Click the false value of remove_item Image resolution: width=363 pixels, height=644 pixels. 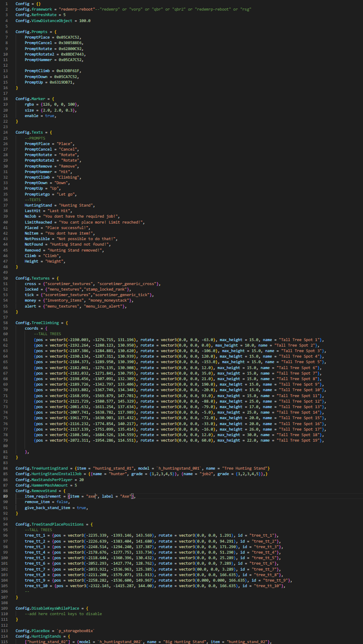click(63, 501)
